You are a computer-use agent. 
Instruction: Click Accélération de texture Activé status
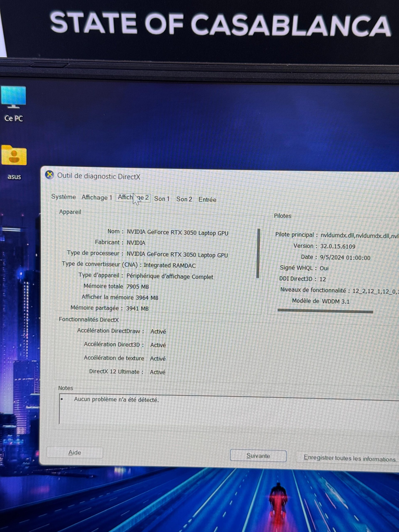click(158, 359)
